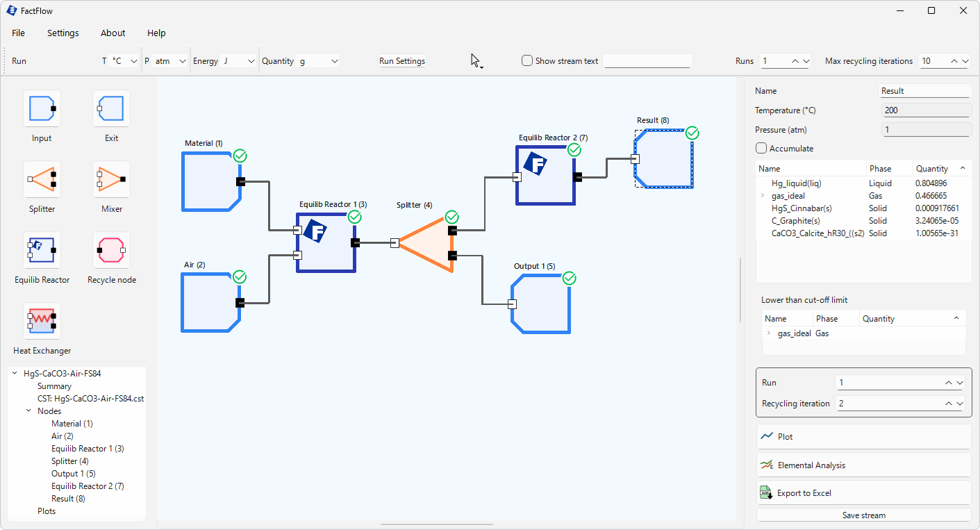980x530 pixels.
Task: Pick the Splitter node icon in palette
Action: click(42, 180)
